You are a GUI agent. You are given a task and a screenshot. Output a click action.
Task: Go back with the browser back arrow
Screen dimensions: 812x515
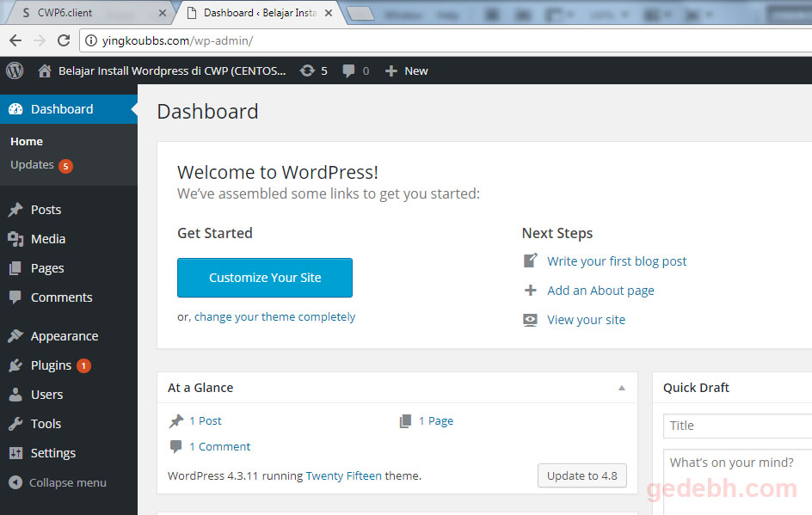coord(15,40)
